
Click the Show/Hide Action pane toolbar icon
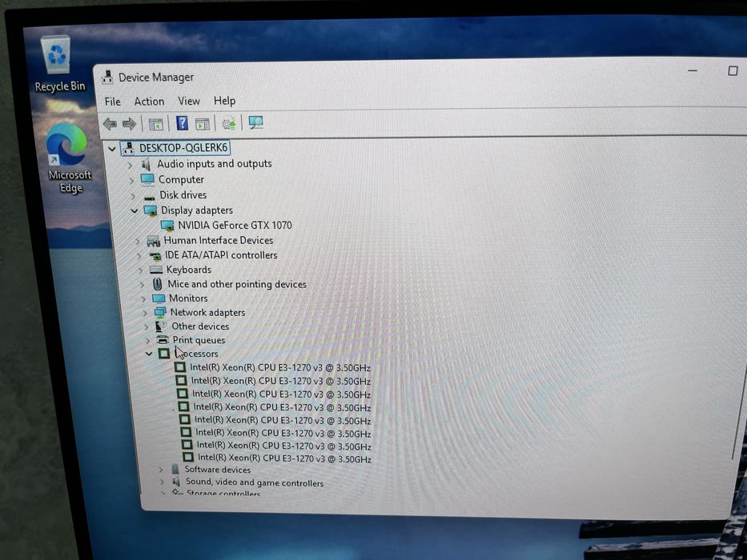coord(203,124)
